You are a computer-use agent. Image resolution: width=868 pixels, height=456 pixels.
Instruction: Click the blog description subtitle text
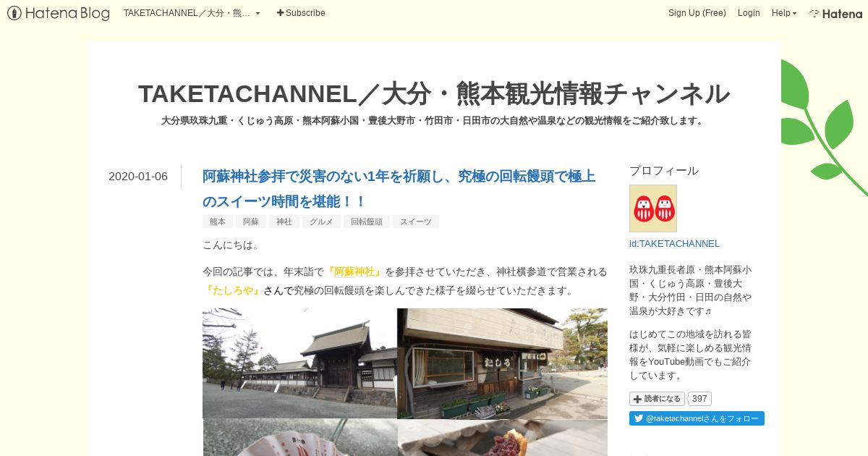(x=433, y=121)
